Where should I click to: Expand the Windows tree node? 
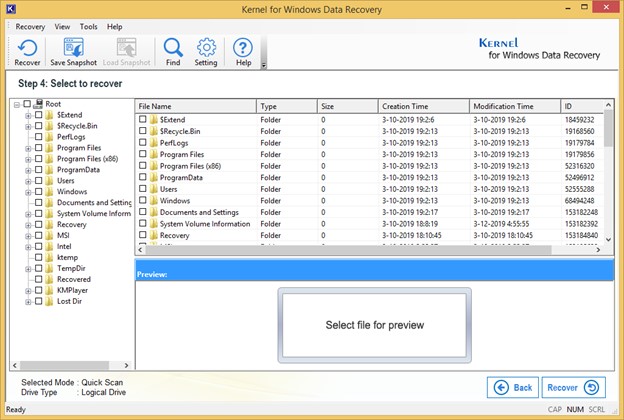pos(28,192)
